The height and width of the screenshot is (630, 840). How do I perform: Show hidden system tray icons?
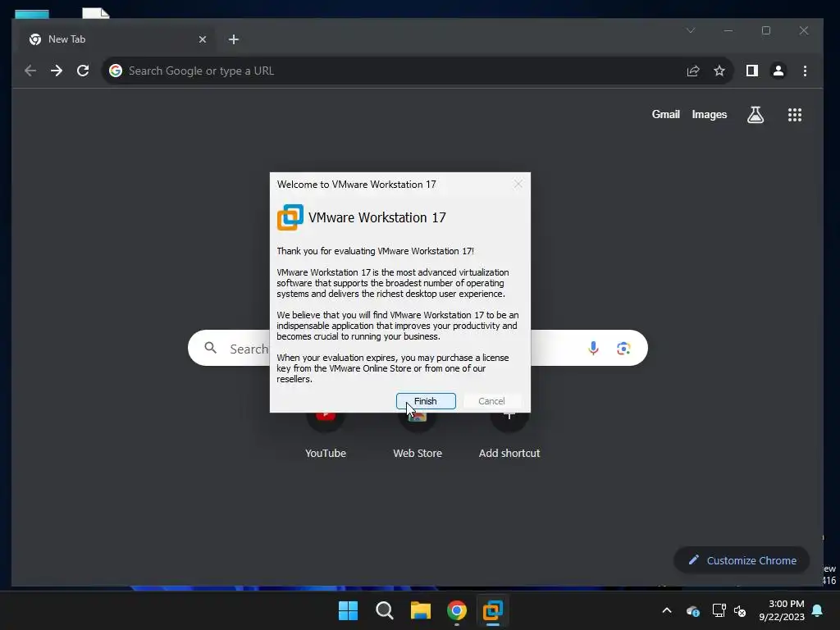tap(667, 610)
